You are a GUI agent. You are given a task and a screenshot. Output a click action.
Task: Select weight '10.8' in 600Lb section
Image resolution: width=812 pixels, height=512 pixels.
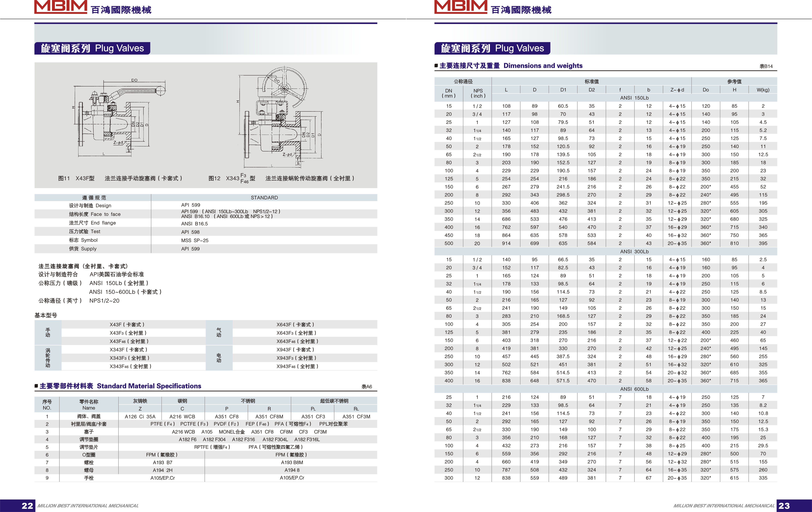[x=763, y=413]
